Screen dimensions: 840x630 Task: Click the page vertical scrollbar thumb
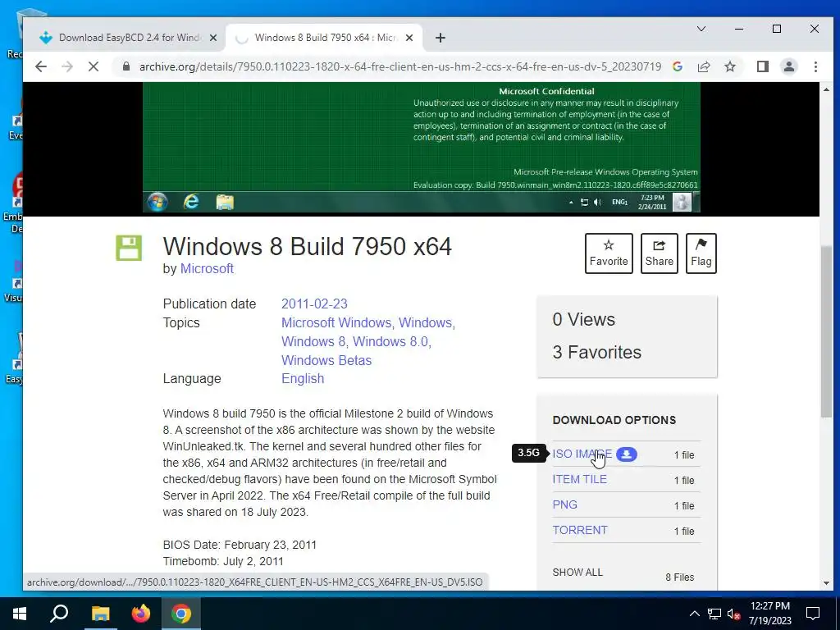coord(826,331)
